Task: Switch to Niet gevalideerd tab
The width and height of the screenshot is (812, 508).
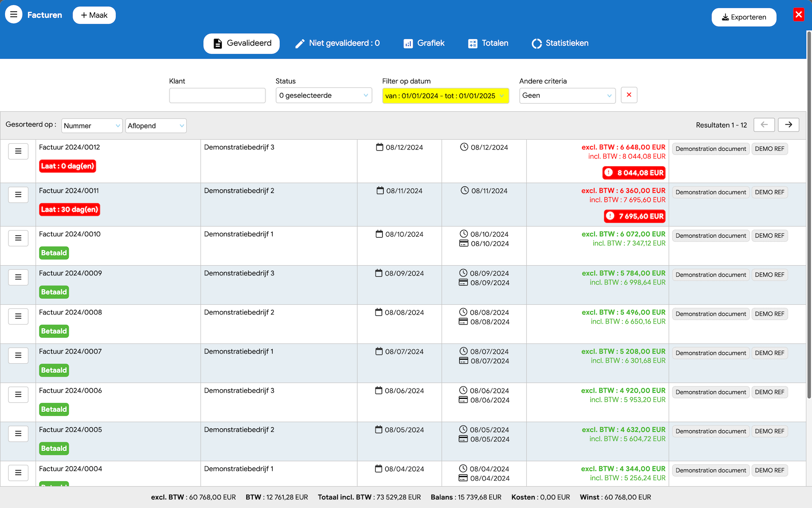Action: click(x=337, y=43)
